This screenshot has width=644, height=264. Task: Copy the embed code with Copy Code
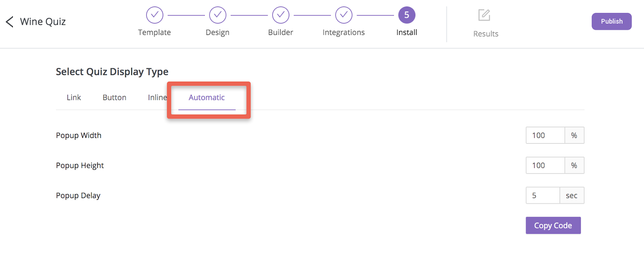(x=553, y=225)
